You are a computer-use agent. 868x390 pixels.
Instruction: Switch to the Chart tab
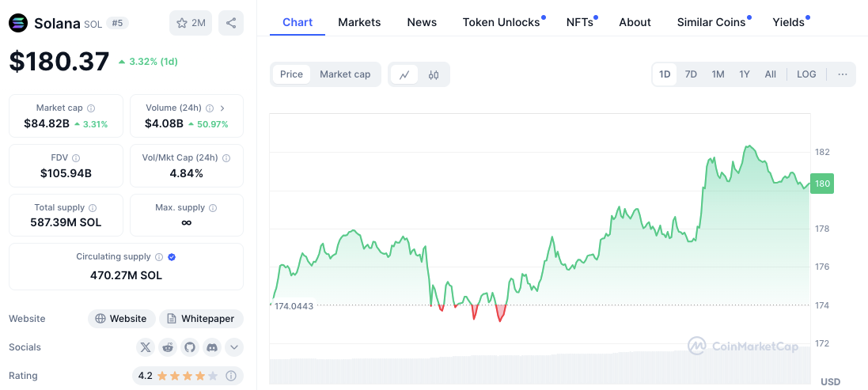pyautogui.click(x=298, y=23)
